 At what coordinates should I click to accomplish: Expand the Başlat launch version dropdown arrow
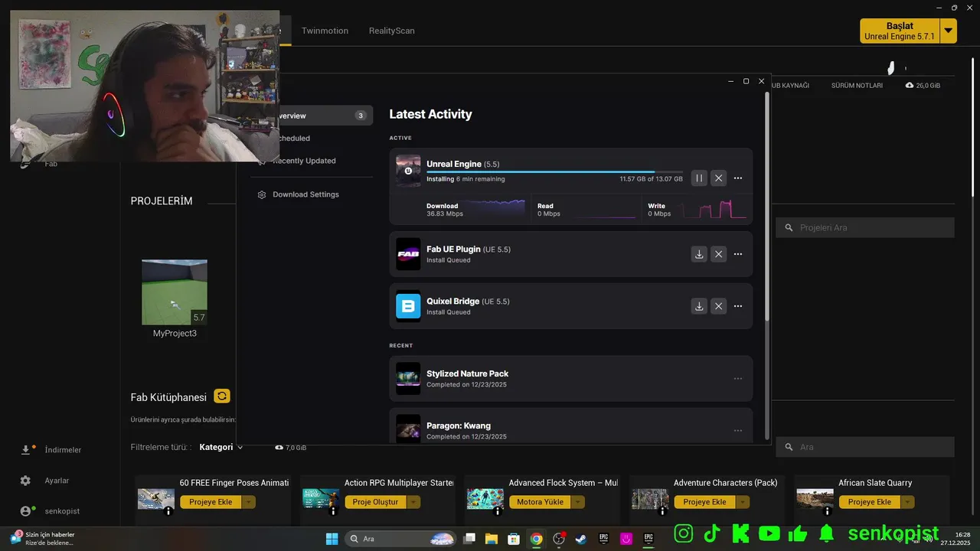(x=949, y=31)
